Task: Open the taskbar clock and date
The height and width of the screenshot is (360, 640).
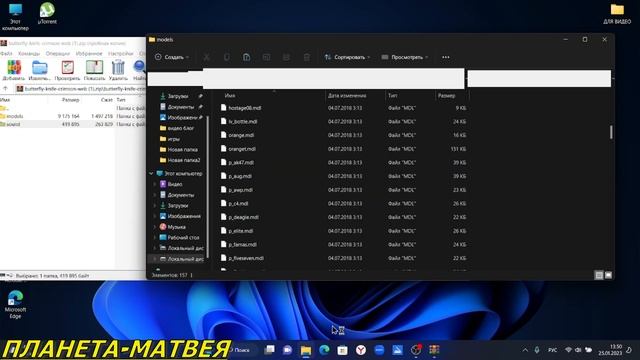Action: (610, 350)
